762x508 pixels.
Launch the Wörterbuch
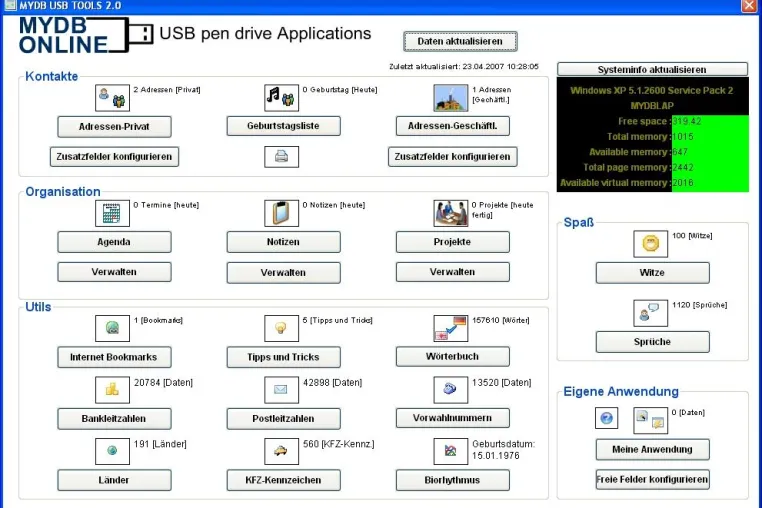click(x=452, y=356)
